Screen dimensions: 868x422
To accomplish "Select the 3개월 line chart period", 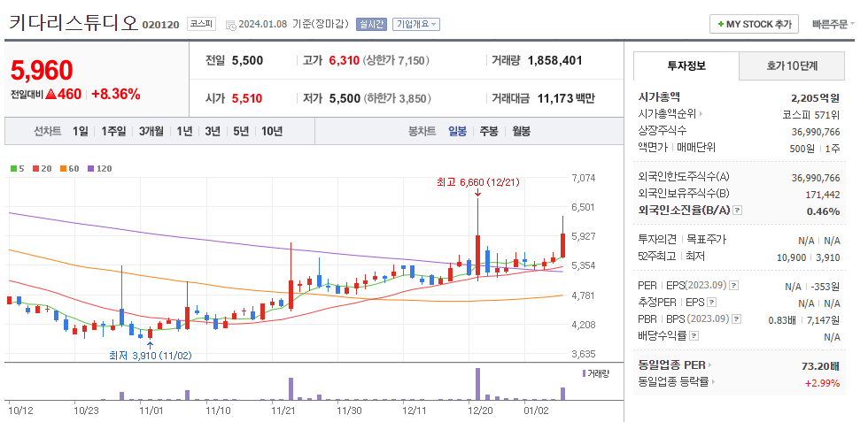I will (151, 132).
